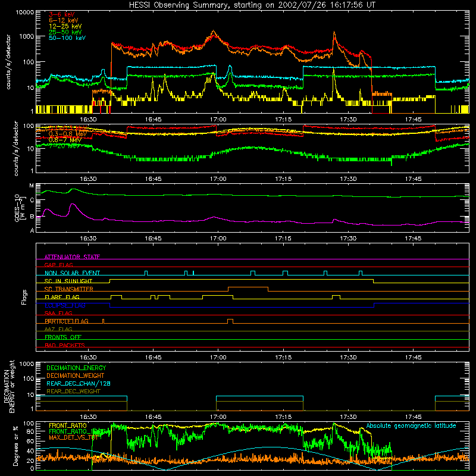Screen dimensions: 476x476
Task: Click 'DECIMATION_ENERGY' legend label
Action: tap(76, 368)
